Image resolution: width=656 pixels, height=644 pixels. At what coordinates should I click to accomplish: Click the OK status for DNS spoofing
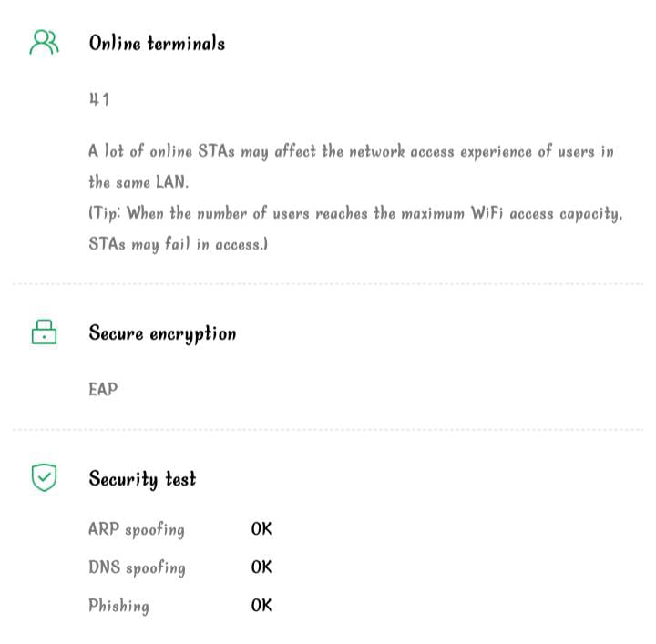click(261, 567)
